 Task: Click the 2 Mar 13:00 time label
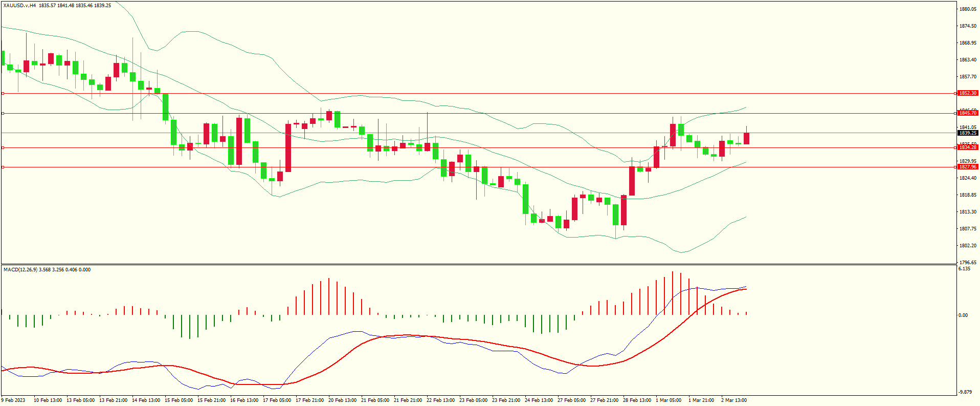(x=734, y=400)
